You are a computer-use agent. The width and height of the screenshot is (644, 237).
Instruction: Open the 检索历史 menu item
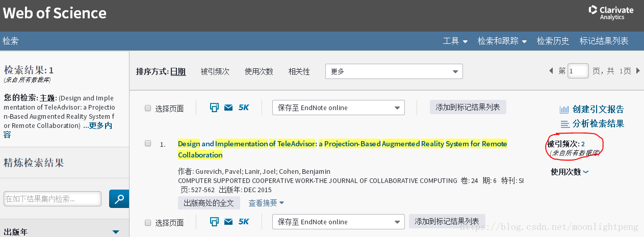click(553, 41)
